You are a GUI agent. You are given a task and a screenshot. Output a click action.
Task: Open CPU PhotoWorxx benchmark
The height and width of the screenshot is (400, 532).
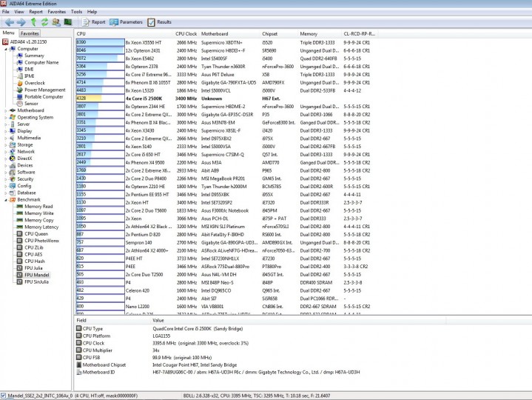[x=41, y=241]
